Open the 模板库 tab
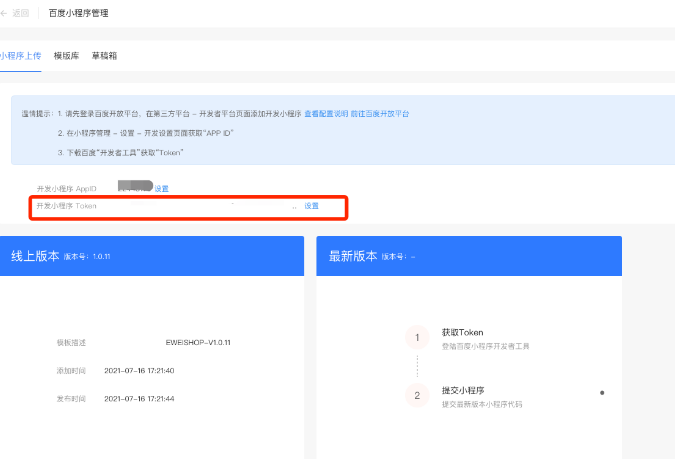 coord(66,56)
